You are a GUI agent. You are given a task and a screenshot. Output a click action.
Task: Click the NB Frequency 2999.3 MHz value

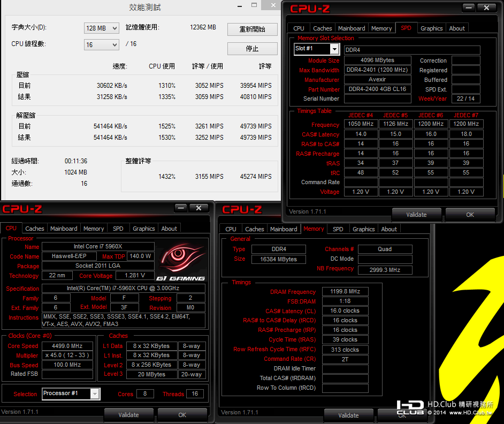(385, 270)
